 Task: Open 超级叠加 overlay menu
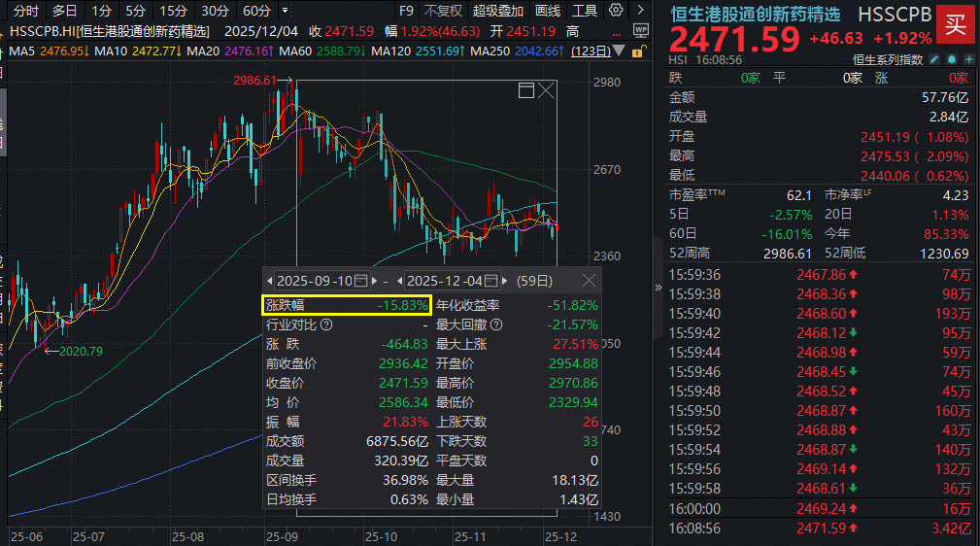pyautogui.click(x=497, y=11)
